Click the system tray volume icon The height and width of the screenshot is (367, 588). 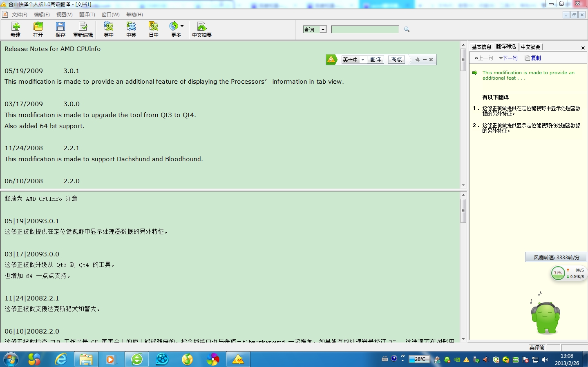coord(545,360)
